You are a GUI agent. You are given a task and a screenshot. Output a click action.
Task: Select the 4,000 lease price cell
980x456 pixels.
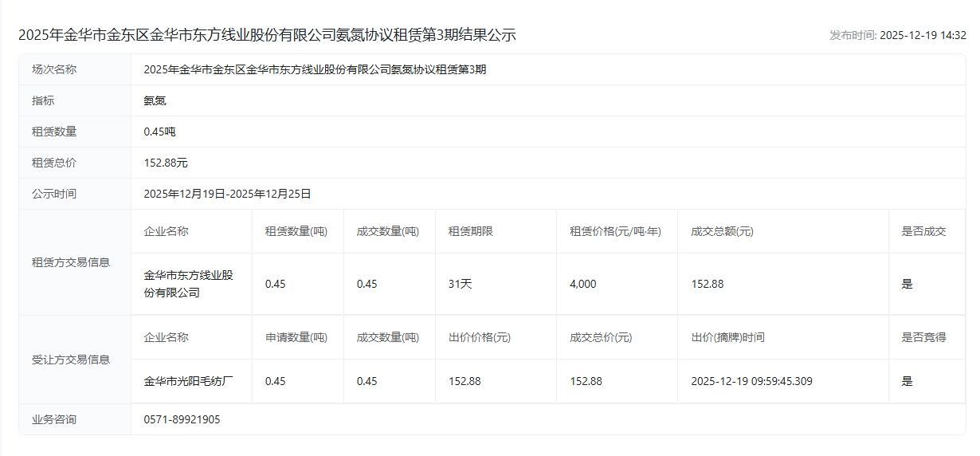(582, 284)
